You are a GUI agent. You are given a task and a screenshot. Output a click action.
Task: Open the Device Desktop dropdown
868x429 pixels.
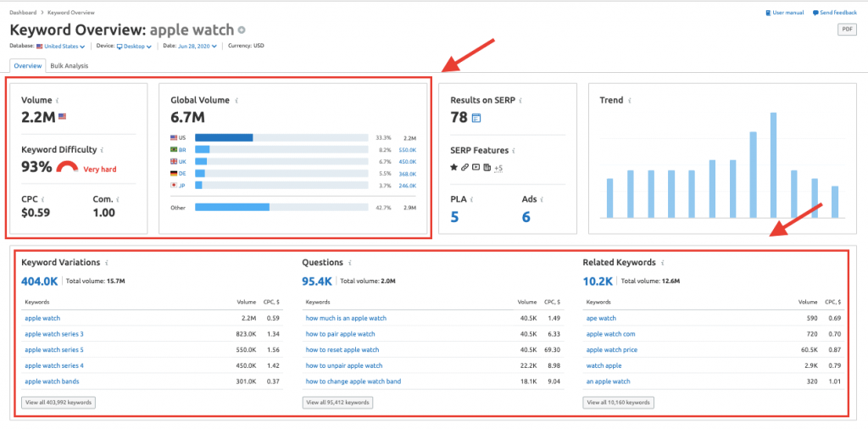[135, 46]
